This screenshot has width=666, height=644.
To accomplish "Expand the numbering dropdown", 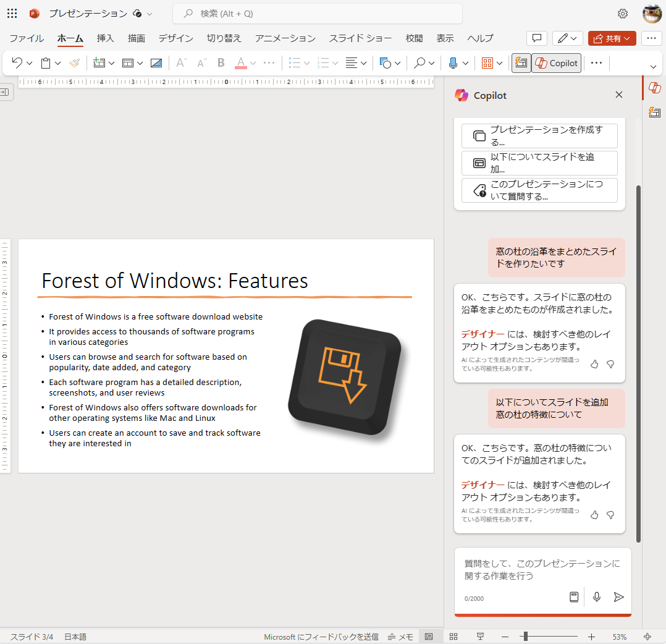I will click(x=335, y=63).
